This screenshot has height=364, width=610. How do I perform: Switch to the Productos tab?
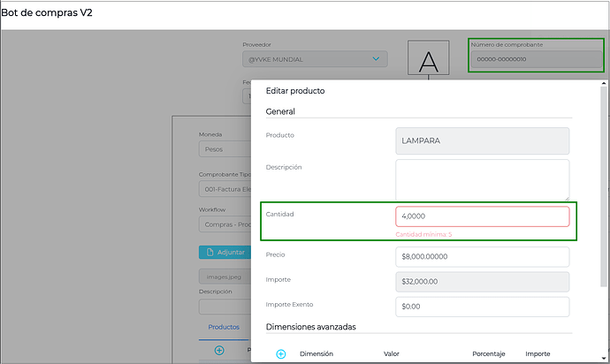click(x=224, y=327)
